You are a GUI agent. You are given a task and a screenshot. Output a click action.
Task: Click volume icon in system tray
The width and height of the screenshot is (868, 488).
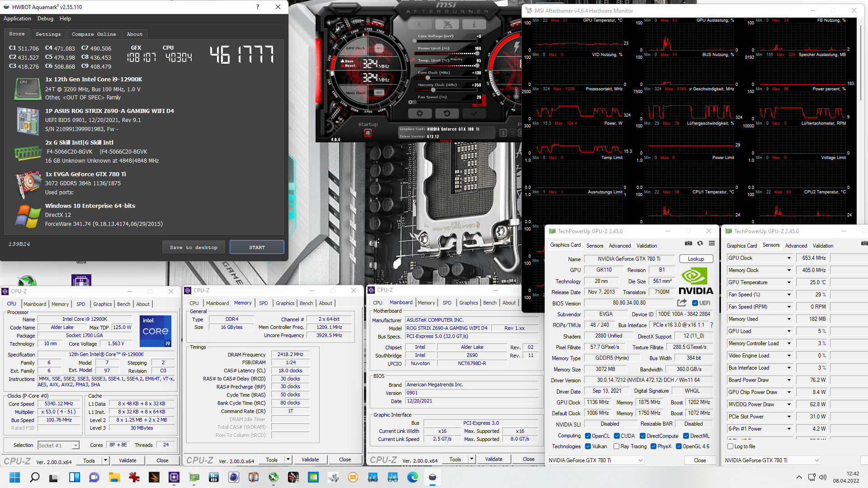click(822, 477)
